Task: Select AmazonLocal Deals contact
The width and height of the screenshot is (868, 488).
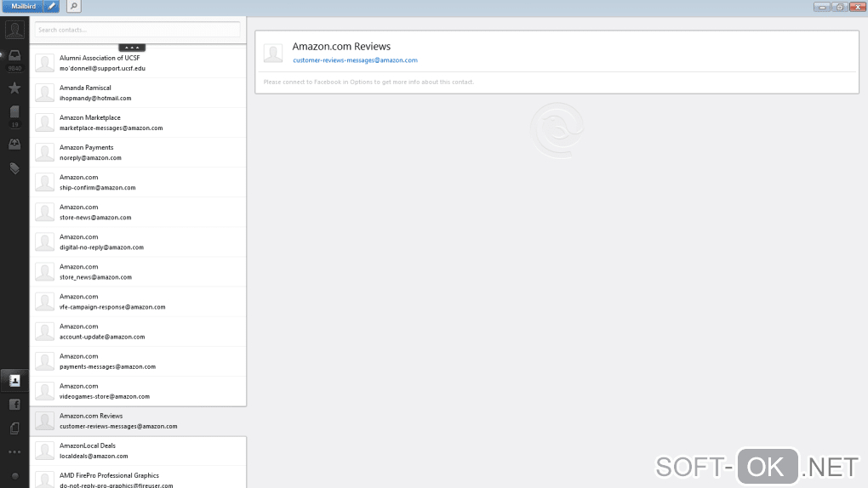Action: click(x=138, y=451)
